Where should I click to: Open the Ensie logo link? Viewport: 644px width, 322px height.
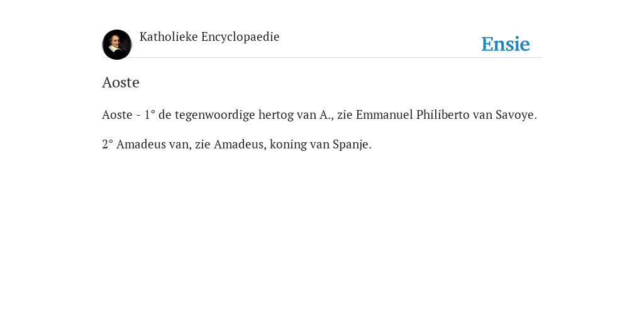click(x=506, y=44)
